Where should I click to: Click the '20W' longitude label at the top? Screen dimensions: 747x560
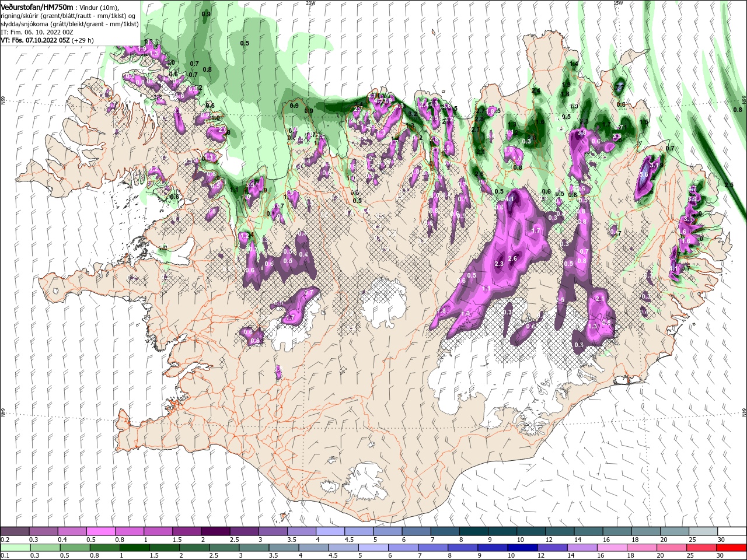click(x=310, y=2)
